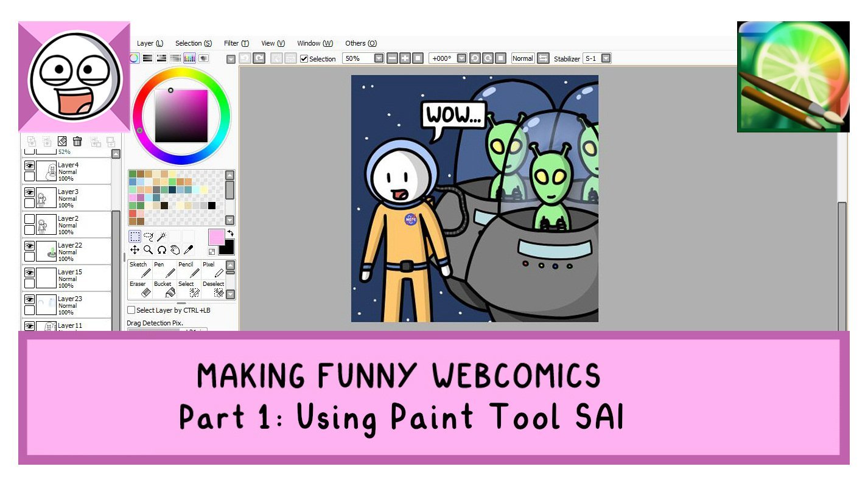This screenshot has height=486, width=868.
Task: Expand the Stabilizer S-1 dropdown
Action: coord(606,58)
